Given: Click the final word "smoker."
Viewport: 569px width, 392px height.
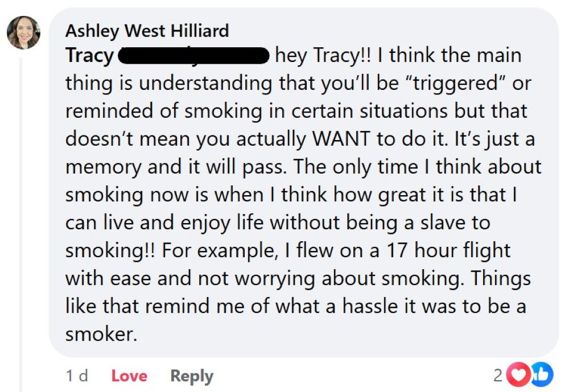Looking at the screenshot, I should point(102,335).
